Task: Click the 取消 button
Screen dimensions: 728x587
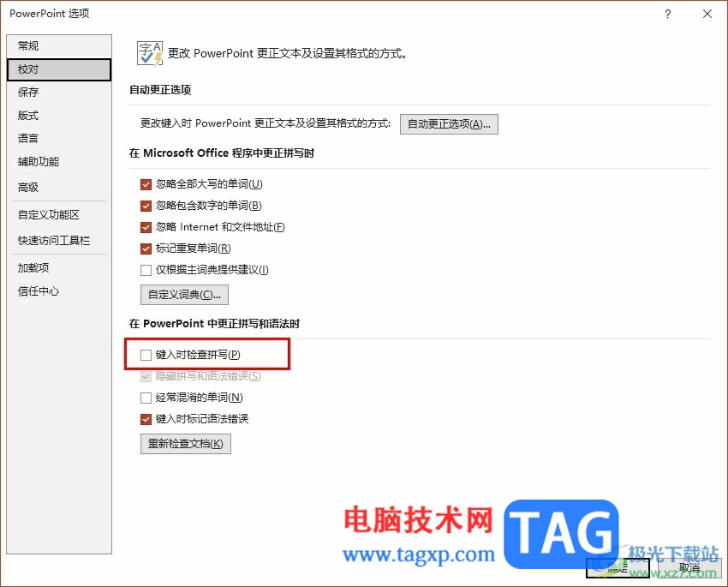Action: (x=689, y=568)
